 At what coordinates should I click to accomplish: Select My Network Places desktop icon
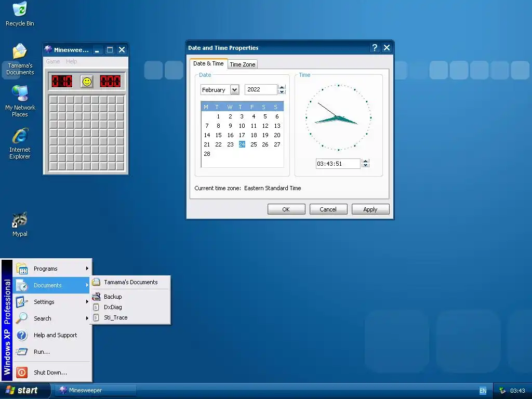(20, 101)
